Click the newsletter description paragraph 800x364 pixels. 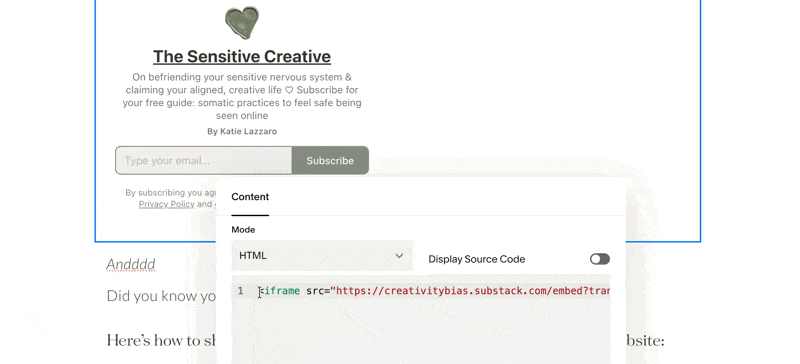(x=242, y=96)
